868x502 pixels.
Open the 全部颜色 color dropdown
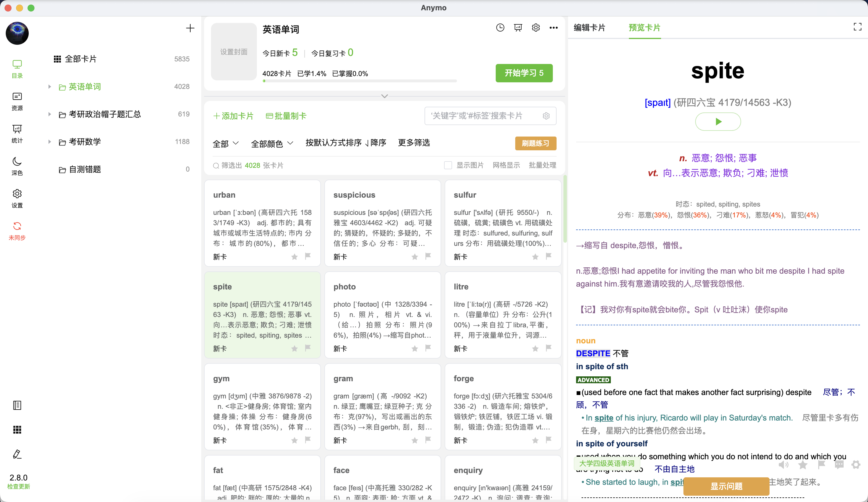click(x=272, y=143)
